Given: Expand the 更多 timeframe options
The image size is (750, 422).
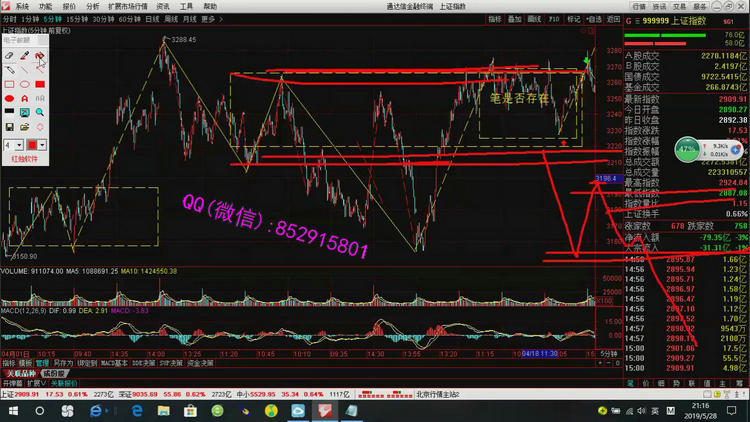Looking at the screenshot, I should click(x=207, y=19).
